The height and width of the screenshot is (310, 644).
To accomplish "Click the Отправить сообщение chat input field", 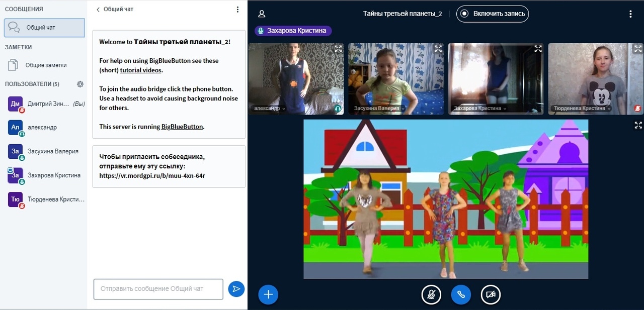I will [x=158, y=289].
